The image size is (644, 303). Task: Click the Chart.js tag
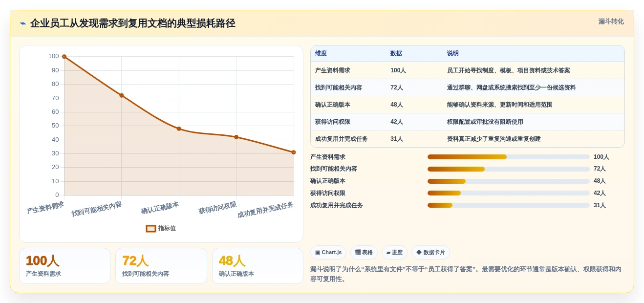(328, 253)
